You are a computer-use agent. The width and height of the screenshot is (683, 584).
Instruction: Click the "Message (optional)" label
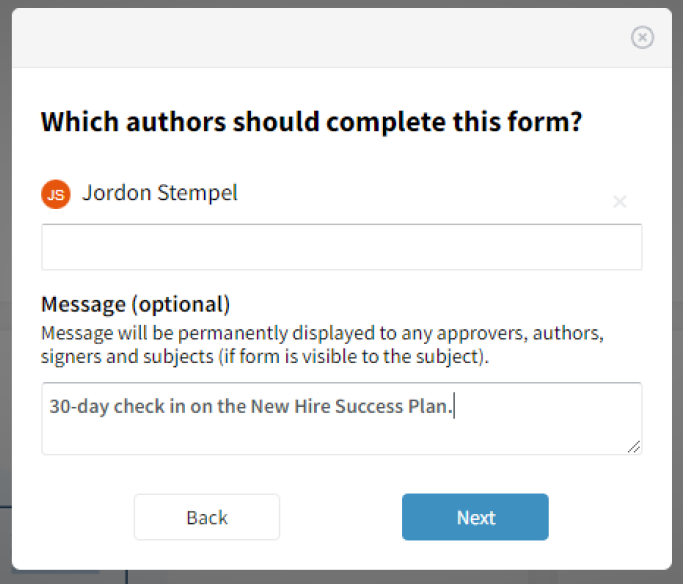tap(135, 304)
